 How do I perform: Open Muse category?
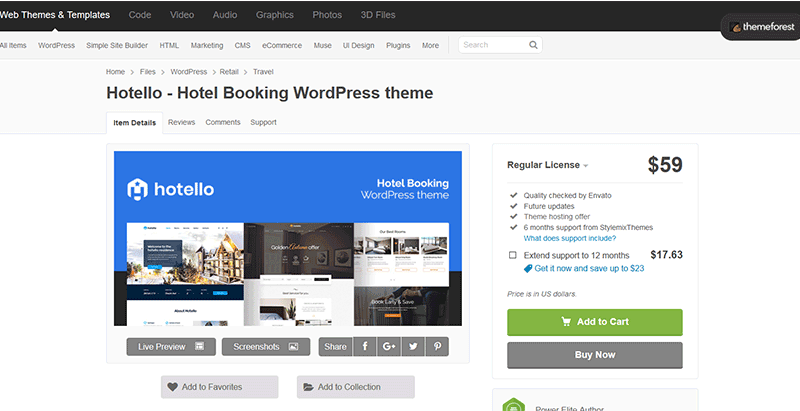[322, 45]
